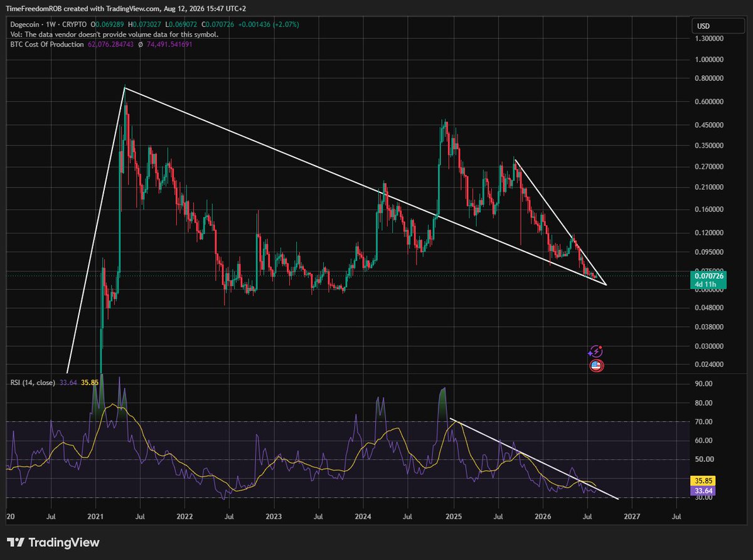Click the 0.210000 price axis label
Screen dimensions: 753x560
708,187
